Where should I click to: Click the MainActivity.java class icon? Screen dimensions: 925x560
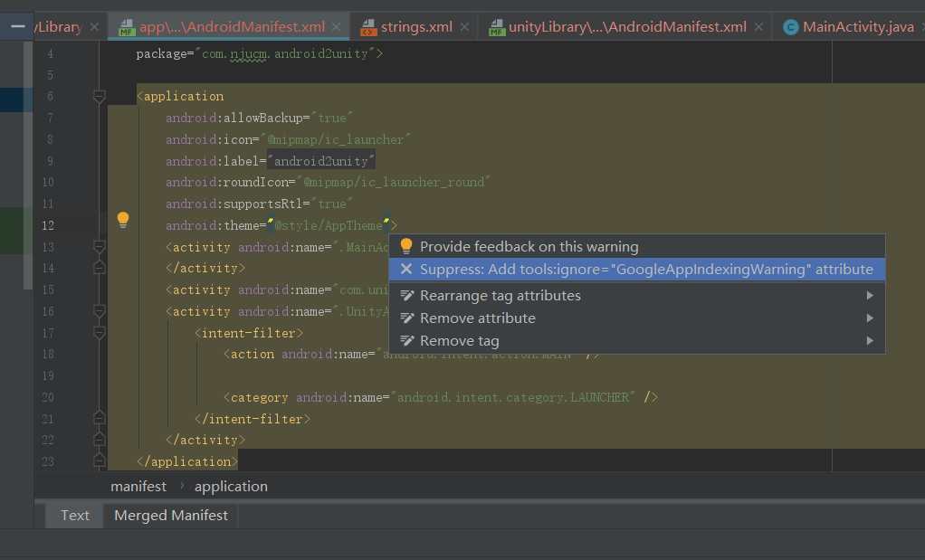tap(790, 27)
